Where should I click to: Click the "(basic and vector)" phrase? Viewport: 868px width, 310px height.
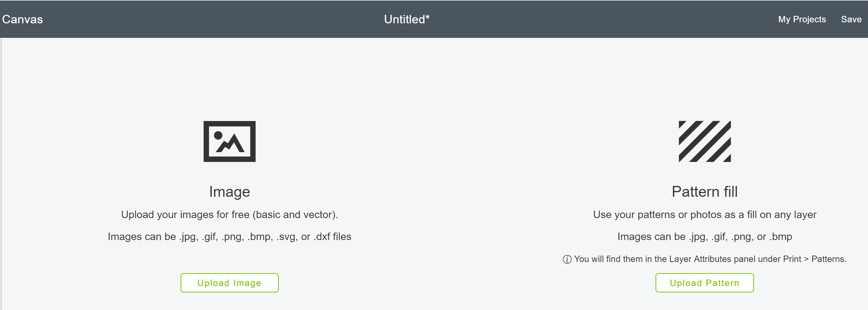coord(295,215)
